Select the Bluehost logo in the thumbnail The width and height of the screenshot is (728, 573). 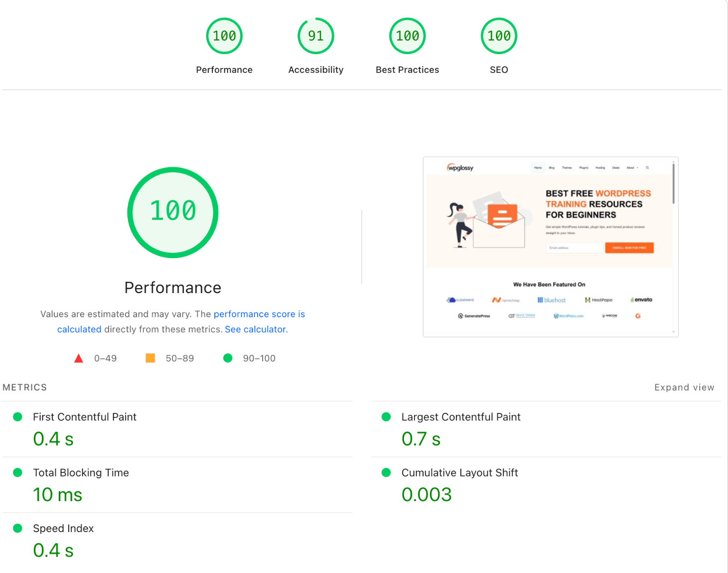click(552, 300)
